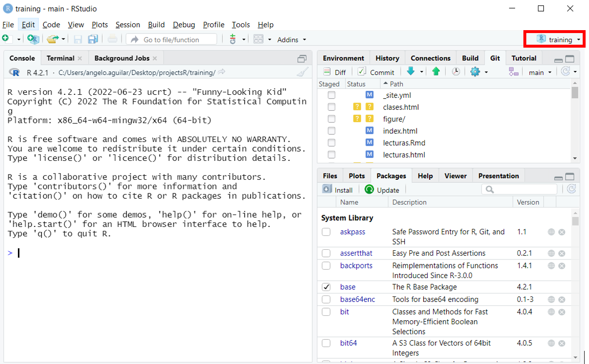Click the Create a project icon

(33, 39)
